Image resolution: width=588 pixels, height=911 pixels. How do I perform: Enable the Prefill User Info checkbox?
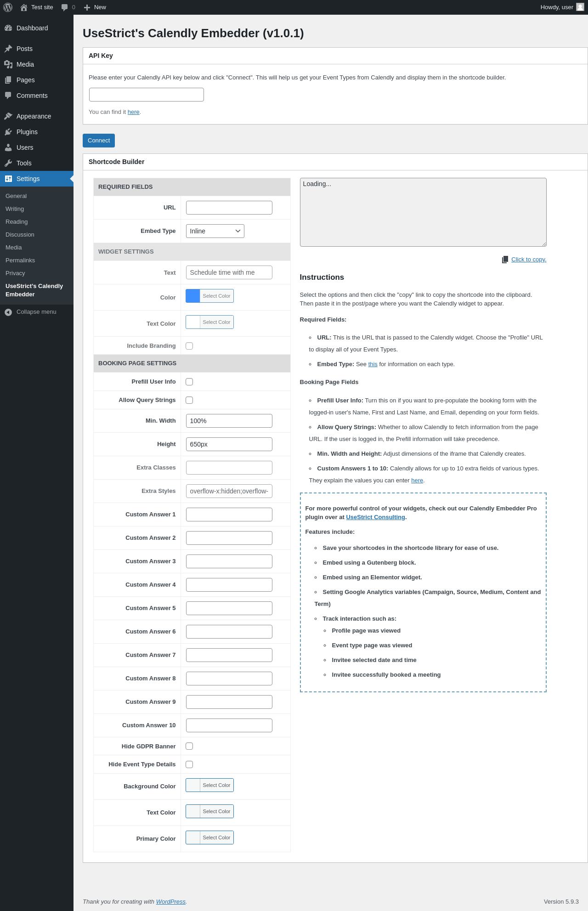[x=189, y=382]
